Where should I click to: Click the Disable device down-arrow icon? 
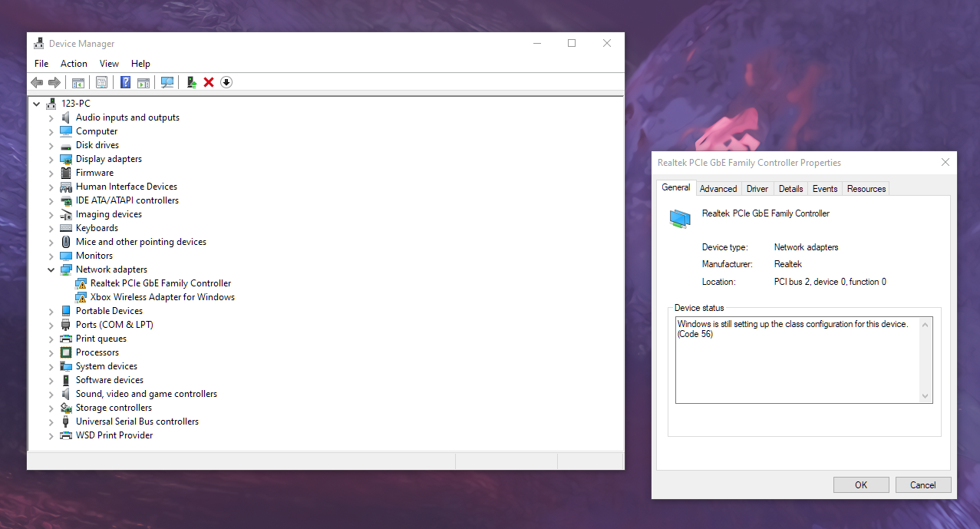pos(226,82)
